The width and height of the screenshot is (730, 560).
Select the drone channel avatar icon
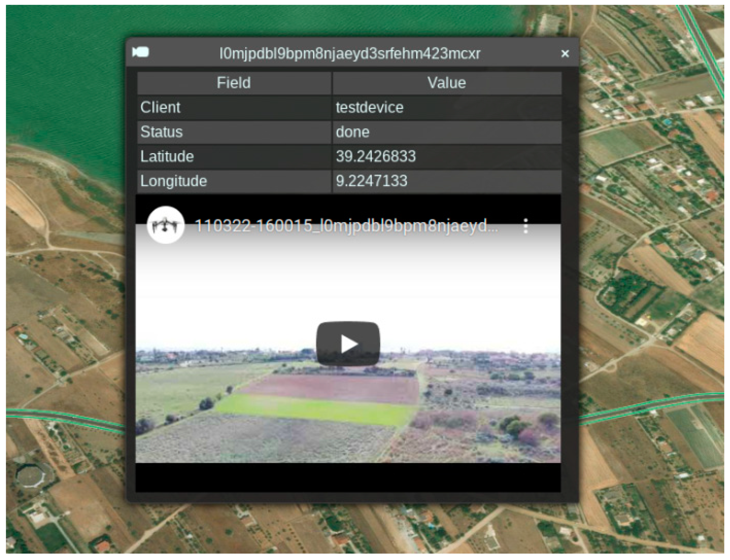(x=166, y=224)
